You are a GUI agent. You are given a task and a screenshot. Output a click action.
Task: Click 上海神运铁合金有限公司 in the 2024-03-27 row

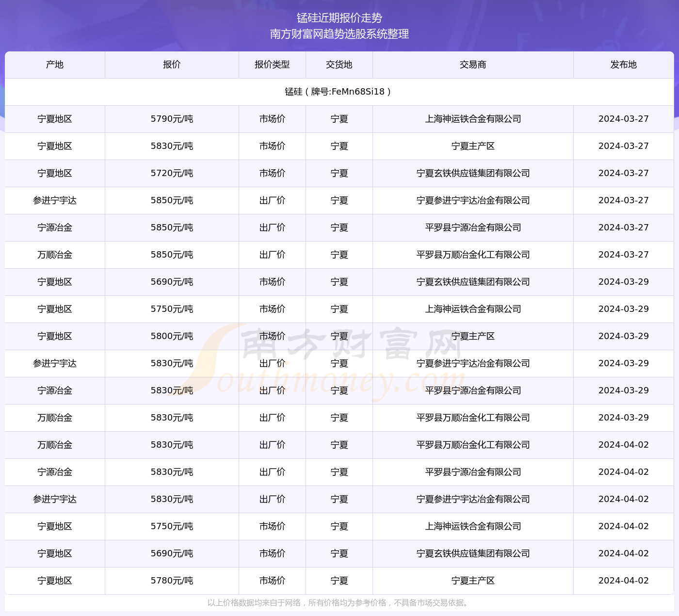(473, 119)
